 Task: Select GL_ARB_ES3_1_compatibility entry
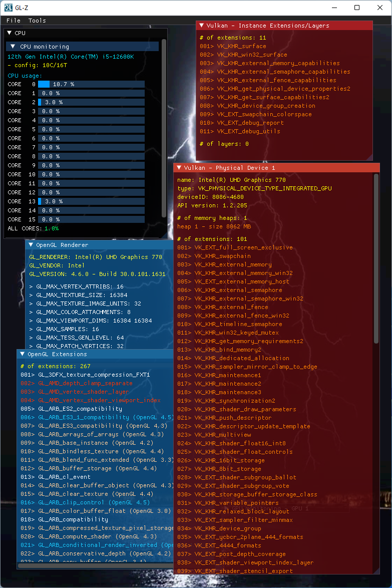coord(97,417)
